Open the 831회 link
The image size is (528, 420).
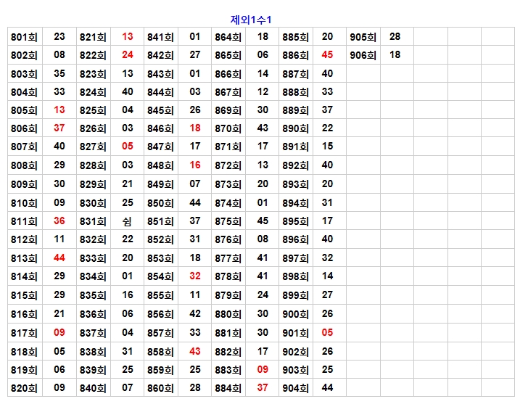(x=93, y=221)
